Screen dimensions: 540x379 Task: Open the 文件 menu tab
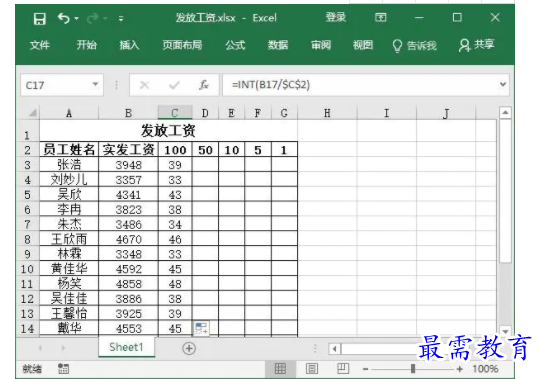(x=40, y=45)
